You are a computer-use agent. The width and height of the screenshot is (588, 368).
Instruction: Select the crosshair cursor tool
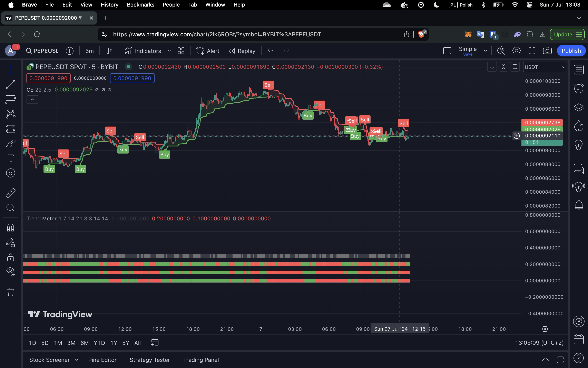click(10, 70)
